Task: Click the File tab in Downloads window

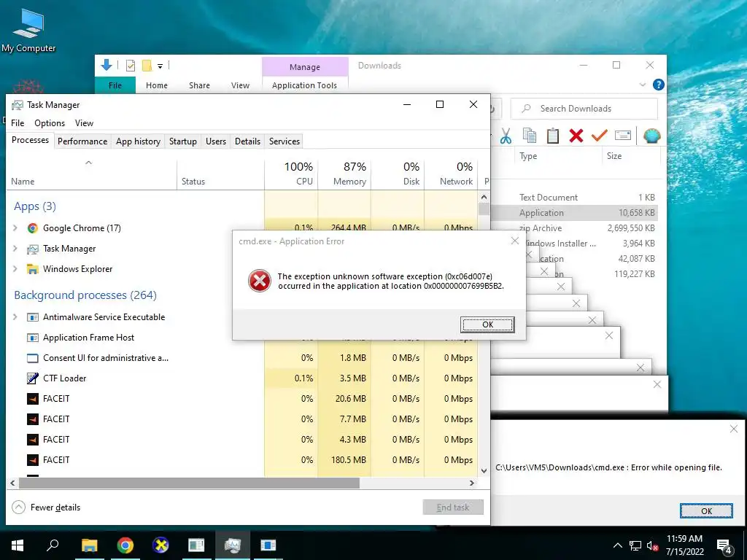Action: point(115,85)
